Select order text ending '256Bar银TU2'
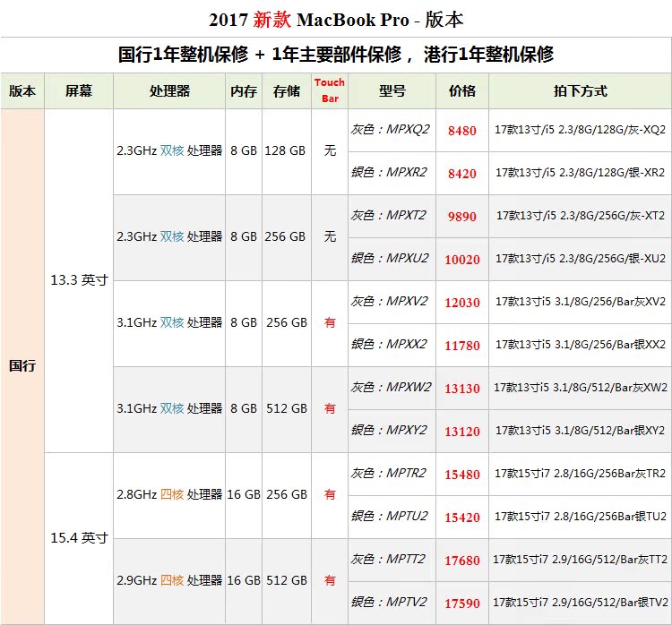 (581, 516)
